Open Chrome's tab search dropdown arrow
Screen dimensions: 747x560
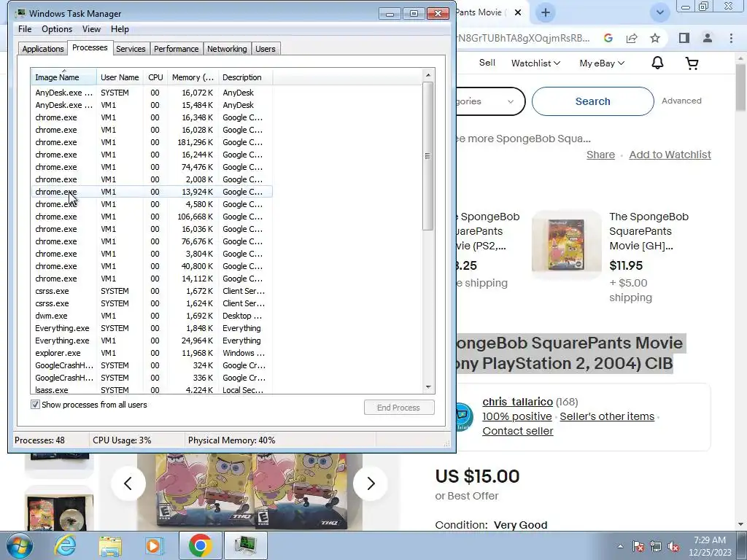pos(659,13)
